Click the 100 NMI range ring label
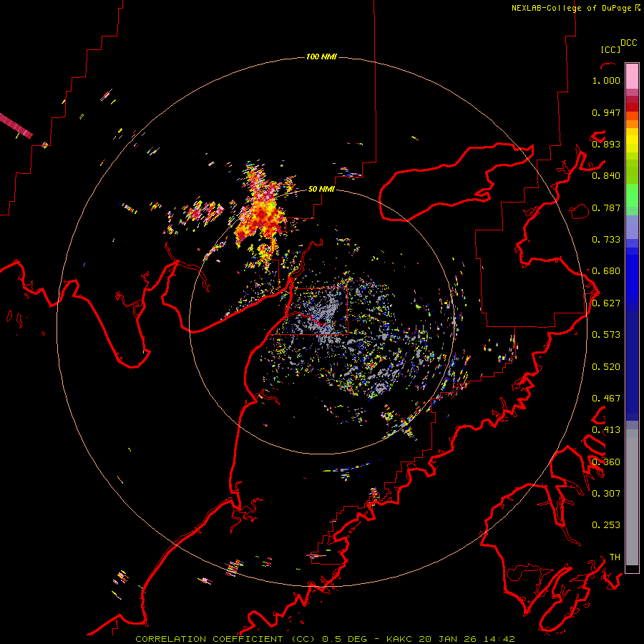 tap(321, 57)
